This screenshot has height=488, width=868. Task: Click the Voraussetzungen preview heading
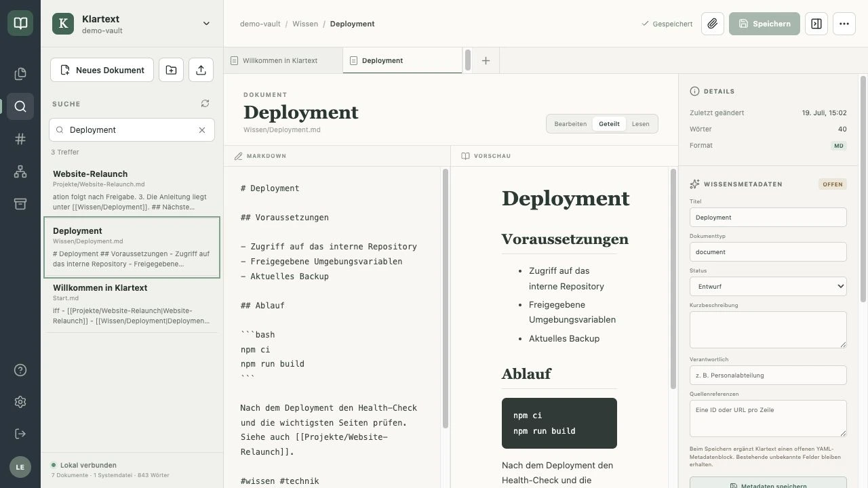(565, 239)
